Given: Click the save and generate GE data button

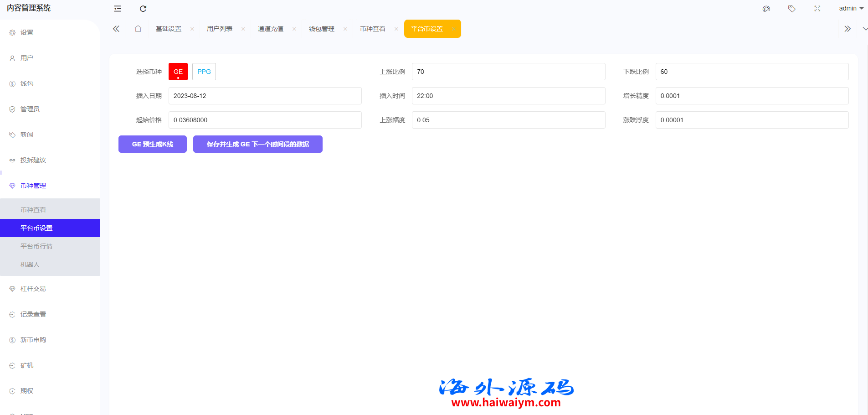Looking at the screenshot, I should click(258, 144).
